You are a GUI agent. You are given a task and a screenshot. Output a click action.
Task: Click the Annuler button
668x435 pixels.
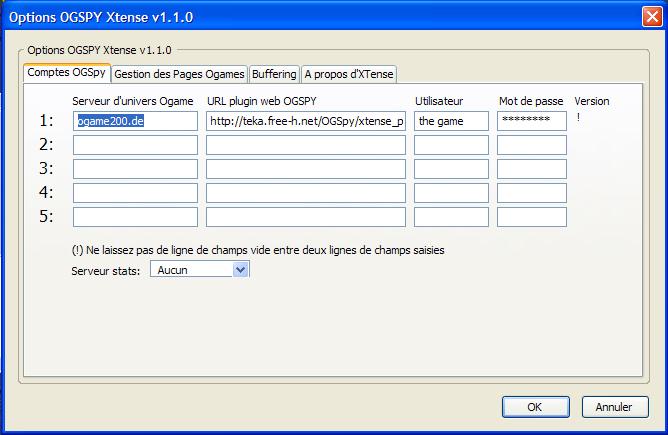tap(615, 407)
